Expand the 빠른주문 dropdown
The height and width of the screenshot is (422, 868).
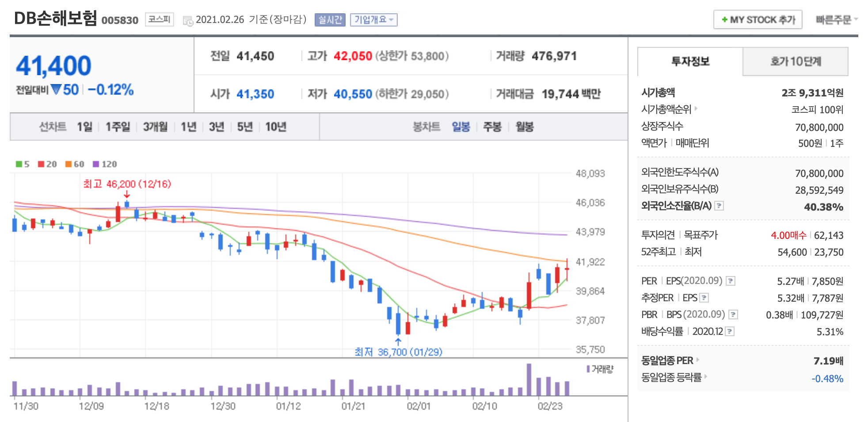pos(837,20)
